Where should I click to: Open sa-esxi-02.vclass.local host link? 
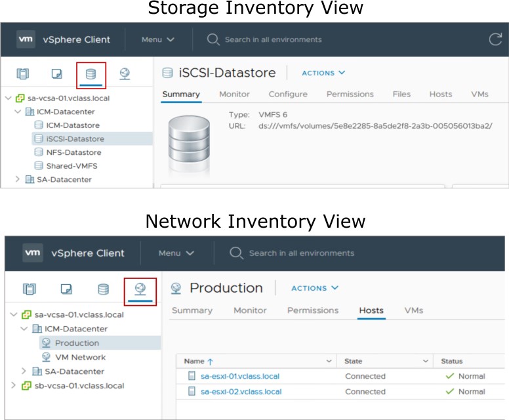point(241,392)
